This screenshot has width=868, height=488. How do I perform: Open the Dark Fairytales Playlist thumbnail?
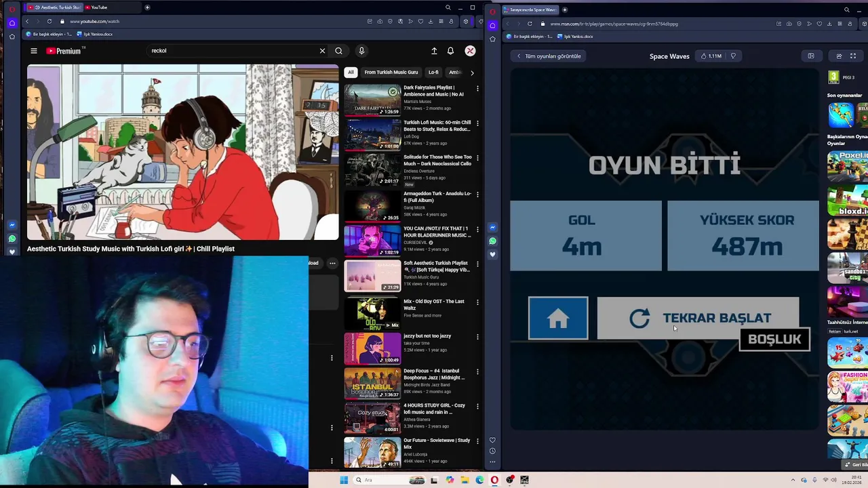(x=372, y=100)
